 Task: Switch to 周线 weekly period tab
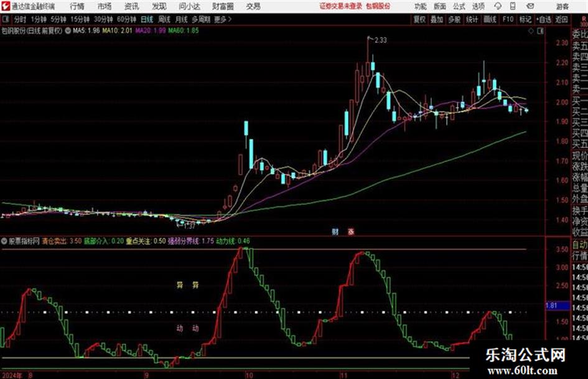coord(164,19)
